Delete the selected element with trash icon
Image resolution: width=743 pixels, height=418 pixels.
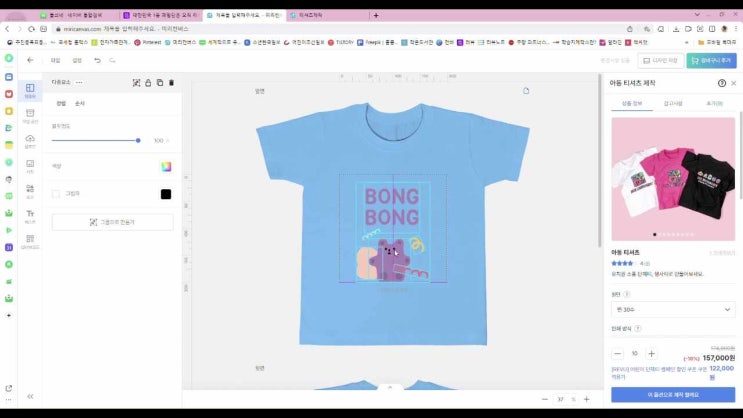click(x=171, y=82)
